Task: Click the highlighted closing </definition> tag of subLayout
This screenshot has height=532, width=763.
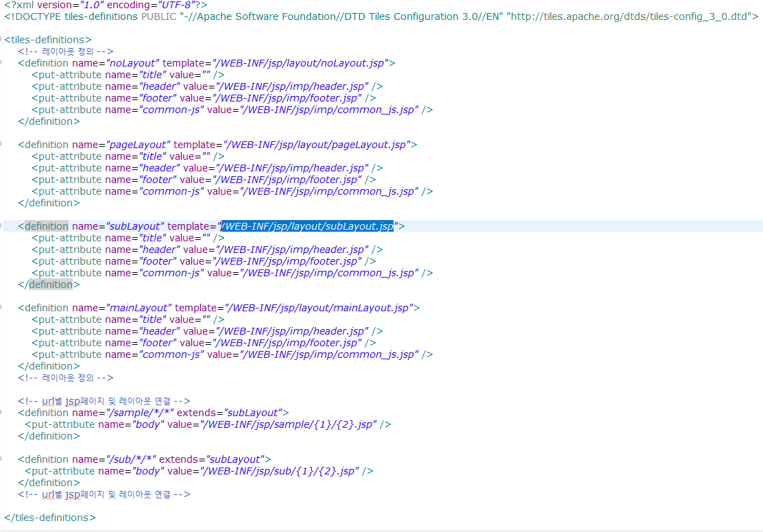Action: (x=49, y=285)
